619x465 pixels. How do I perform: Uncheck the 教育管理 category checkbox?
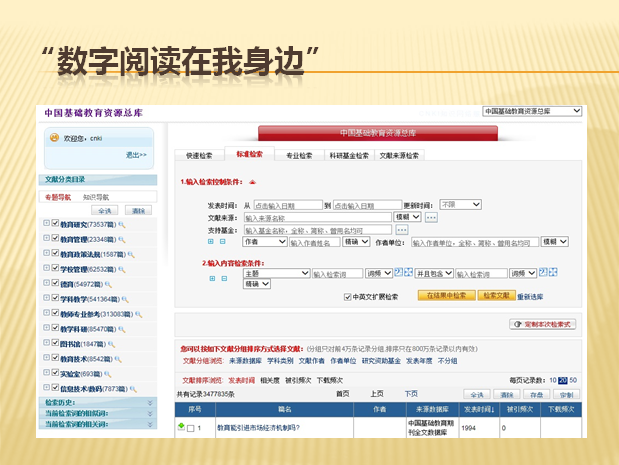click(x=54, y=240)
